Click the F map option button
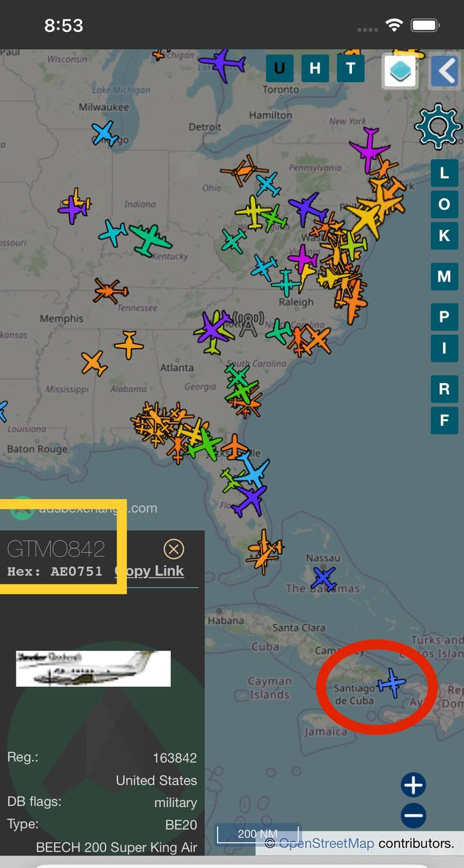464x868 pixels. (444, 420)
